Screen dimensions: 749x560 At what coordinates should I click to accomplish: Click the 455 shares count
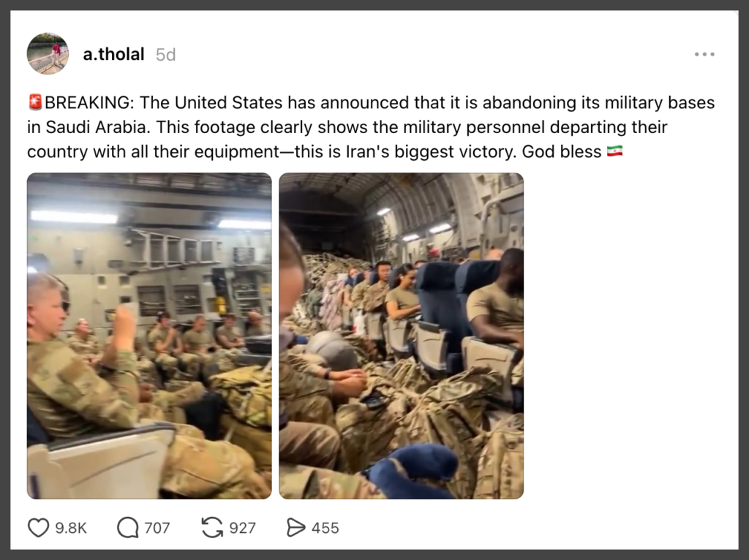point(325,528)
